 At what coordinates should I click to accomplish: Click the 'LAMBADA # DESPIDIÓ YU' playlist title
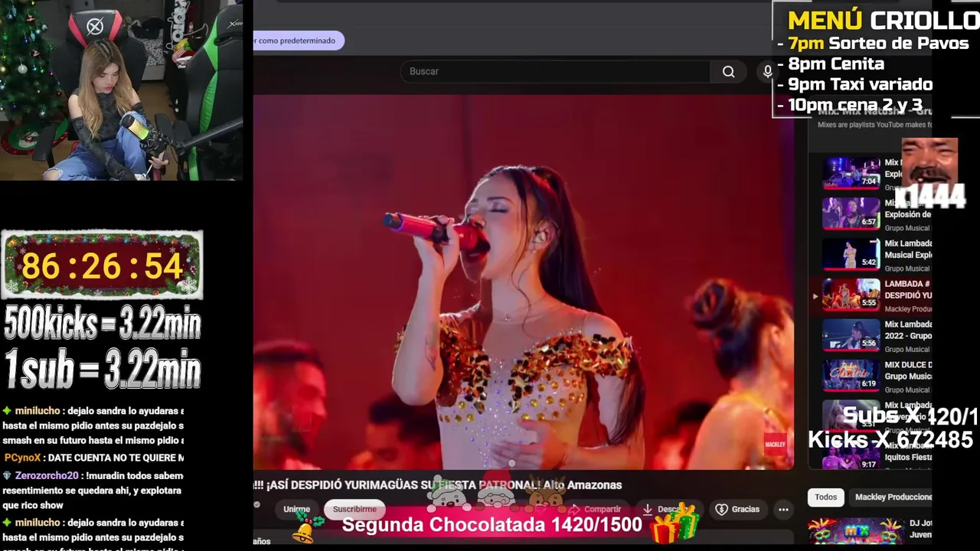(908, 289)
